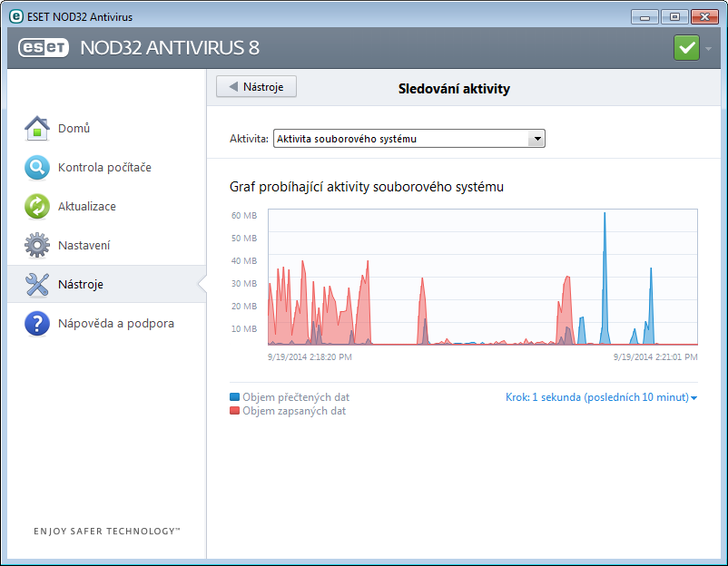Open the Aktivita combo box
Image resolution: width=728 pixels, height=566 pixels.
409,139
